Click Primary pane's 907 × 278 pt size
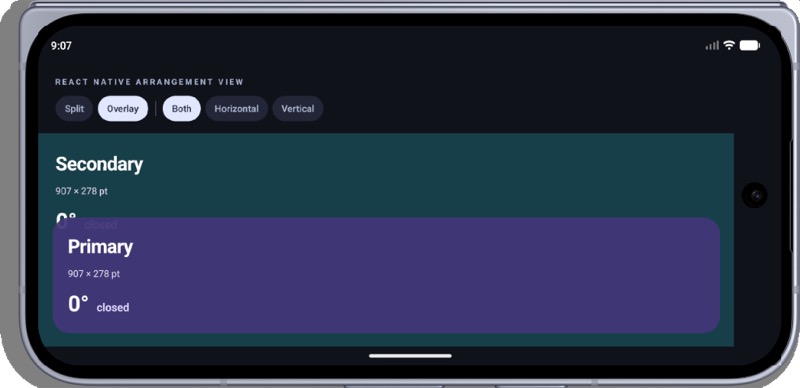This screenshot has height=388, width=800. 94,274
